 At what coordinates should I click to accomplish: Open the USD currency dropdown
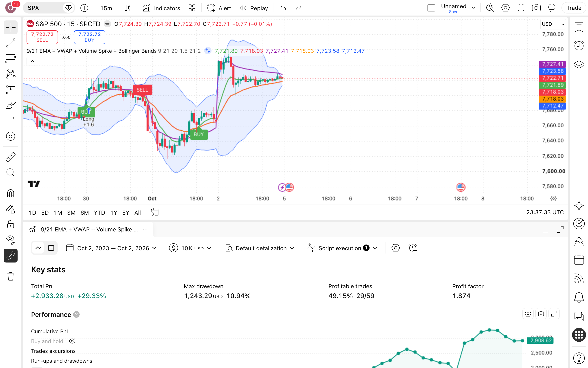(x=553, y=24)
